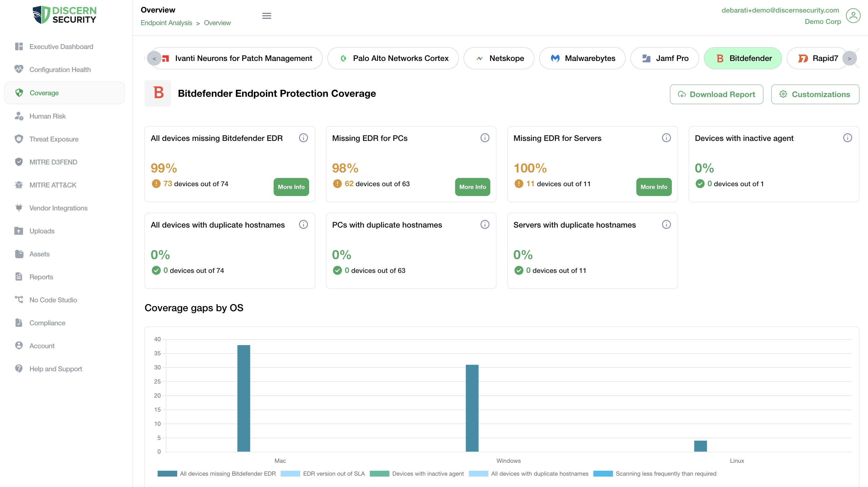Click the Coverage icon in sidebar
Image resolution: width=868 pixels, height=487 pixels.
click(19, 92)
